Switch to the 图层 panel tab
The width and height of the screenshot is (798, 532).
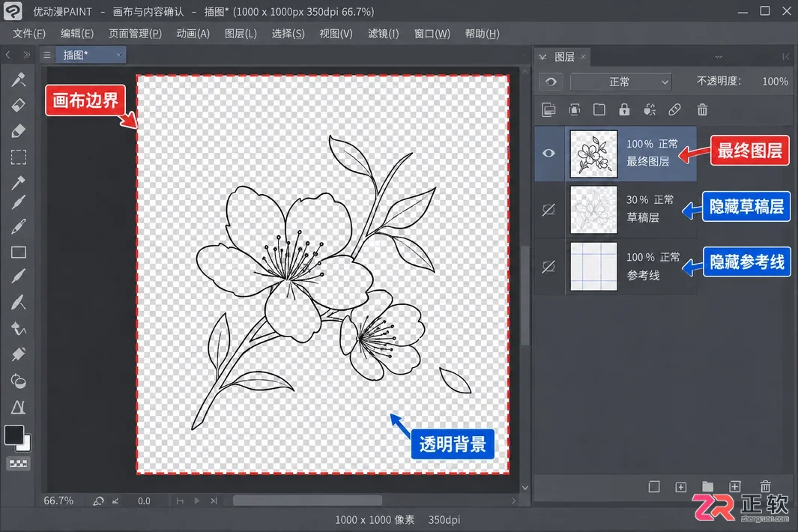(564, 57)
